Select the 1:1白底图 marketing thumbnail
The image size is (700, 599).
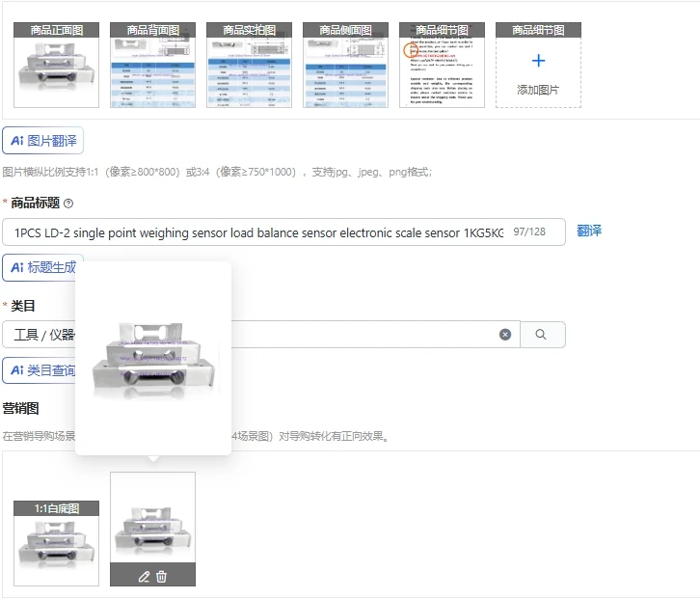click(x=56, y=544)
